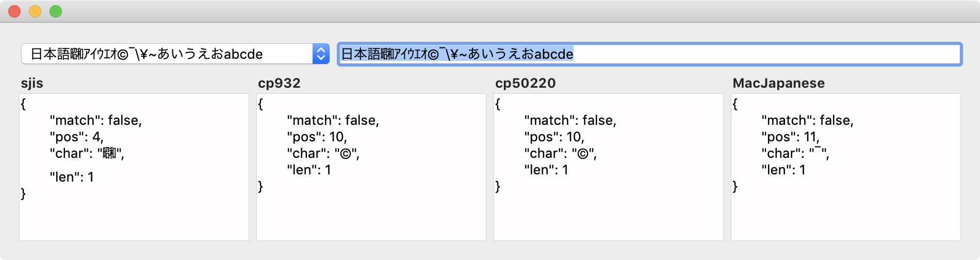The width and height of the screenshot is (980, 260).
Task: Click "char": "©" in the cp932 output
Action: pyautogui.click(x=323, y=154)
